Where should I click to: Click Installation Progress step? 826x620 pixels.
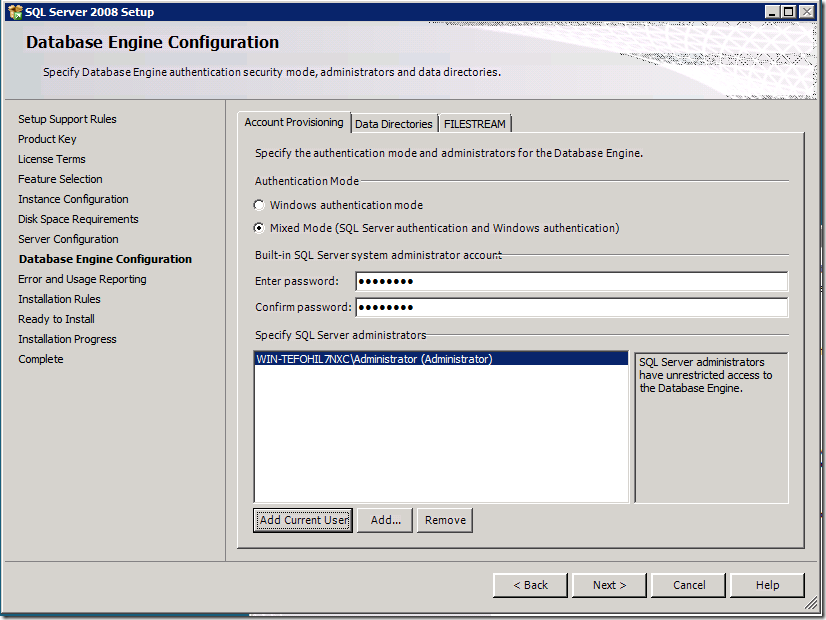(67, 339)
